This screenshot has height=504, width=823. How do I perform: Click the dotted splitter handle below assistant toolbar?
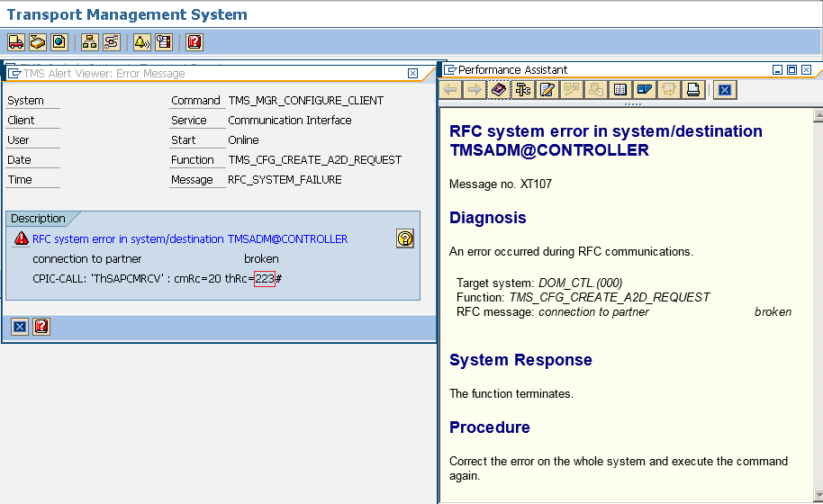[x=632, y=103]
